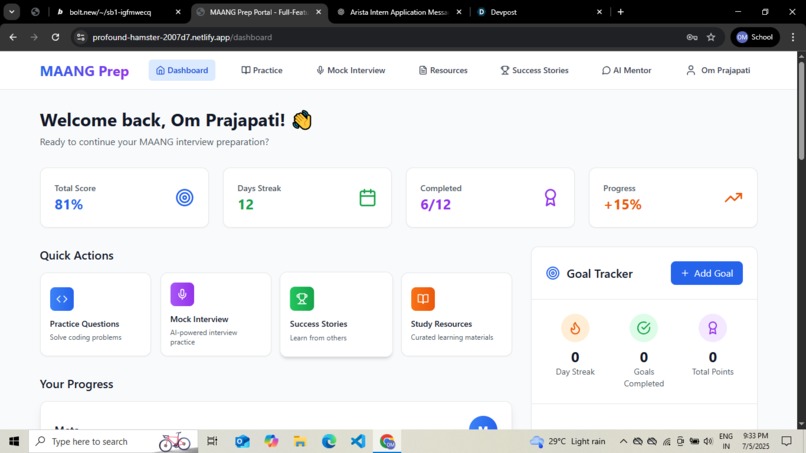Click the Total Points ribbon icon
Image resolution: width=806 pixels, height=453 pixels.
coord(712,328)
